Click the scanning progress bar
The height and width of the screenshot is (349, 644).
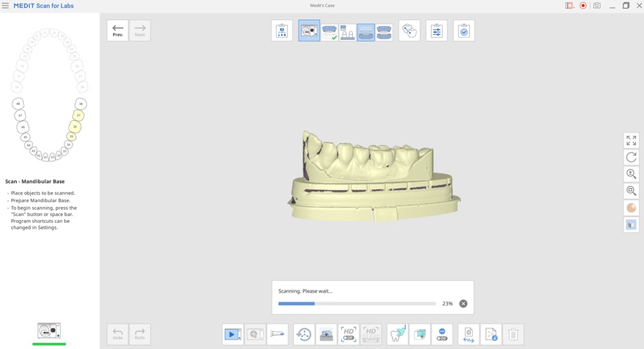tap(357, 304)
